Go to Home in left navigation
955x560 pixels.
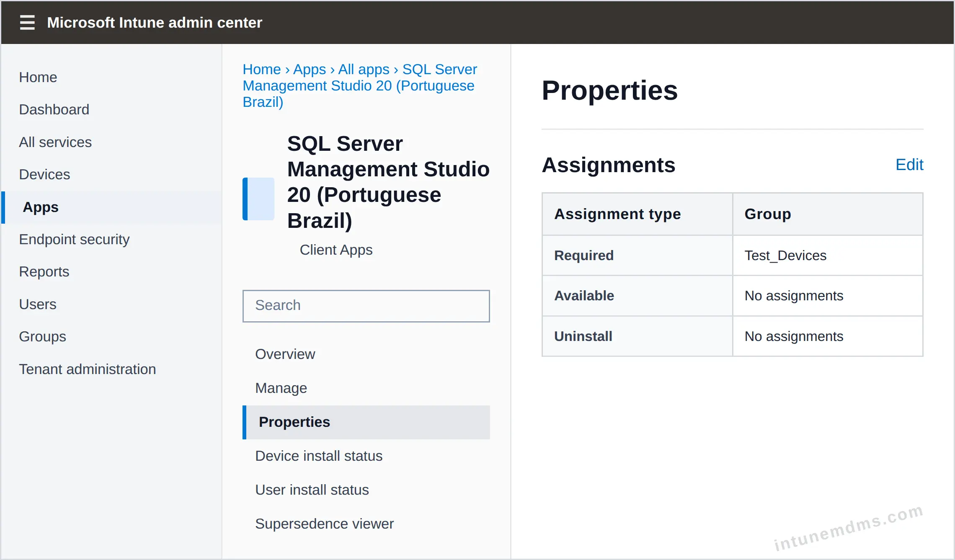(x=38, y=77)
